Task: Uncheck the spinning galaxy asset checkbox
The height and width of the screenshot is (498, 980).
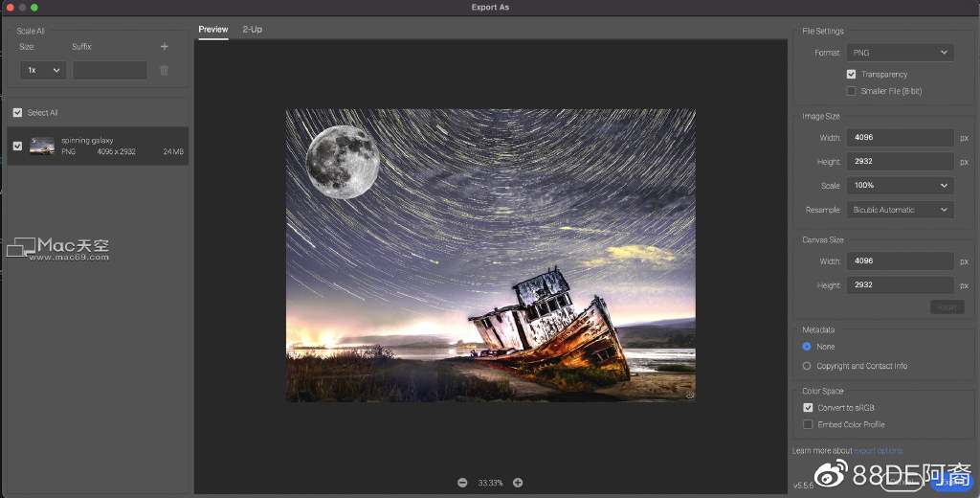Action: 17,146
